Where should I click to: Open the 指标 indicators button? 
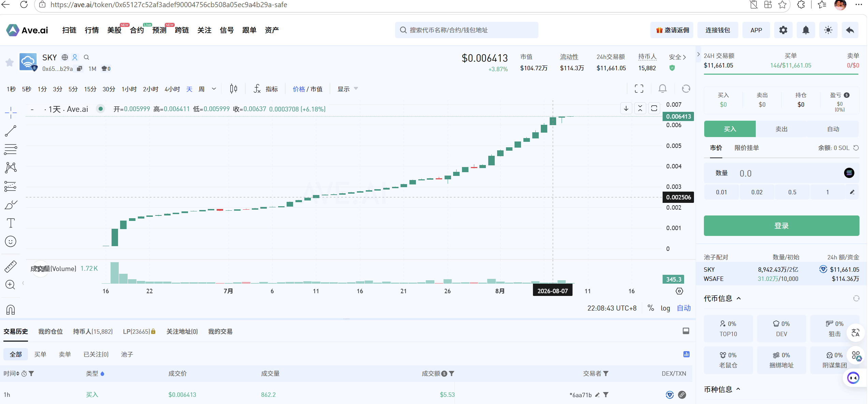pos(266,89)
